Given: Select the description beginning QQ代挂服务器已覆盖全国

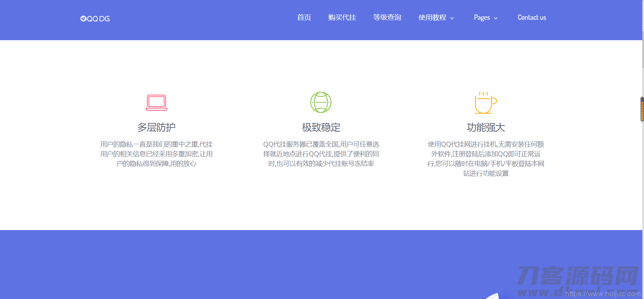Looking at the screenshot, I should click(321, 154).
